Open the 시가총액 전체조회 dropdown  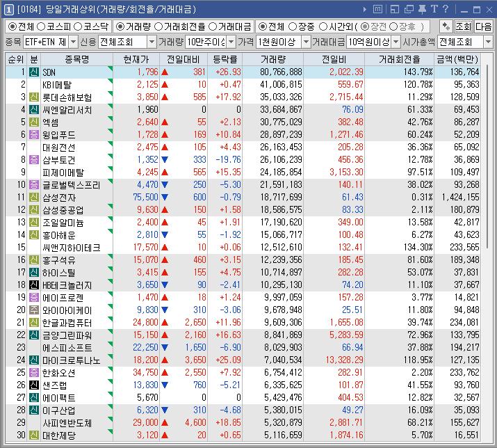click(x=488, y=42)
